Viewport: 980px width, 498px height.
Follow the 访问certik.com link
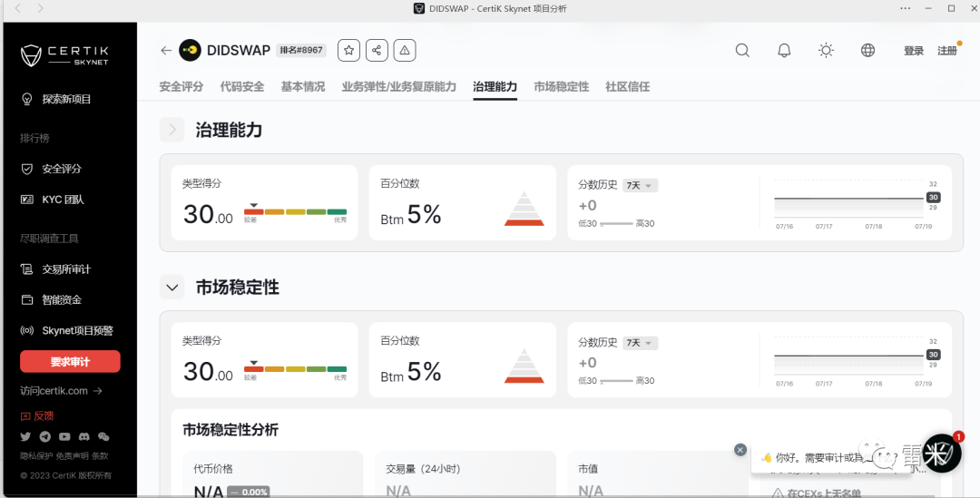point(61,391)
